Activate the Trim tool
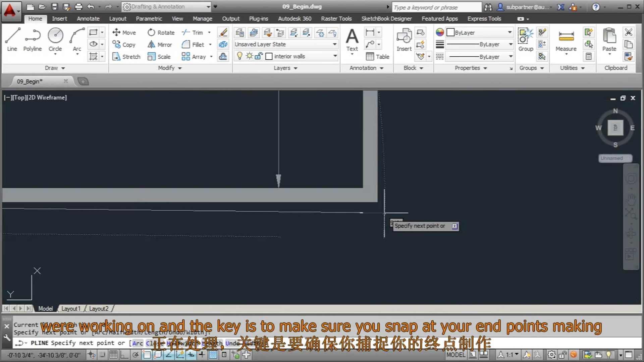Viewport: 644px width, 362px height. 194,32
